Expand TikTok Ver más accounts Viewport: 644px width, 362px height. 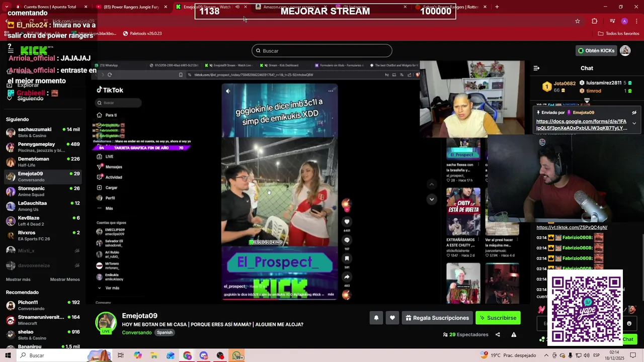(108, 288)
